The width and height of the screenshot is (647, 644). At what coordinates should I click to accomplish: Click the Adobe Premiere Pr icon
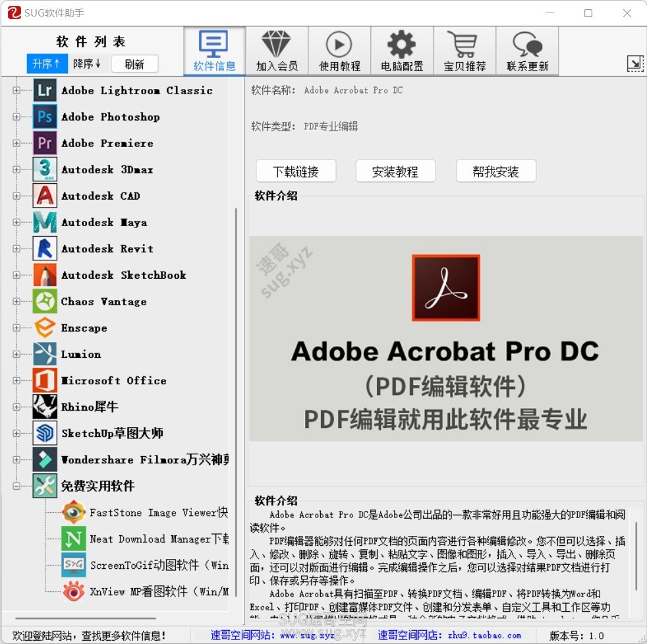pyautogui.click(x=45, y=143)
